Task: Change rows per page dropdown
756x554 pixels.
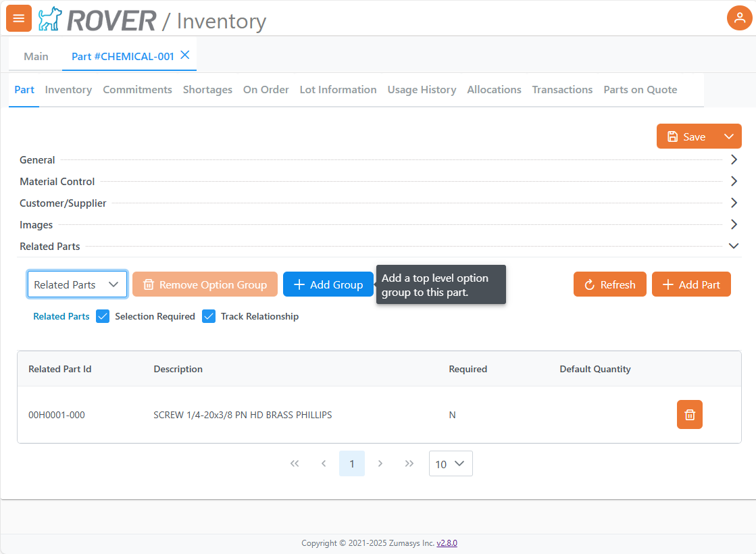Action: click(451, 463)
